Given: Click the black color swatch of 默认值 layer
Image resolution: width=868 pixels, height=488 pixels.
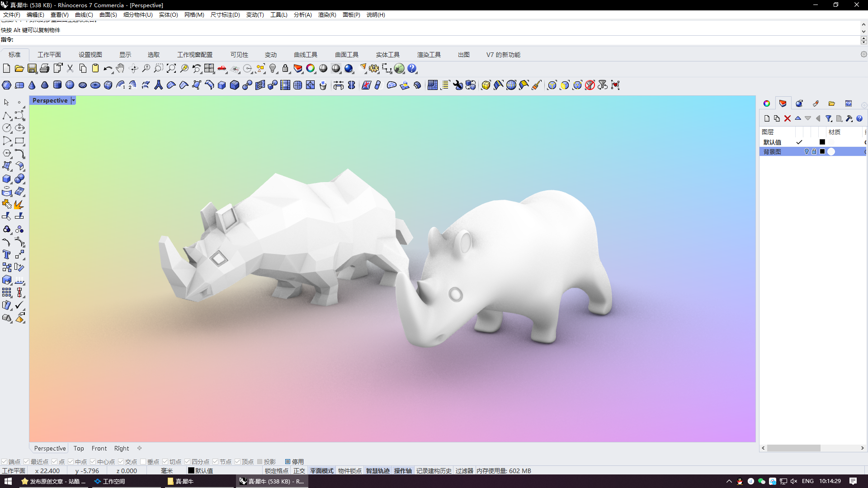Looking at the screenshot, I should pyautogui.click(x=822, y=142).
